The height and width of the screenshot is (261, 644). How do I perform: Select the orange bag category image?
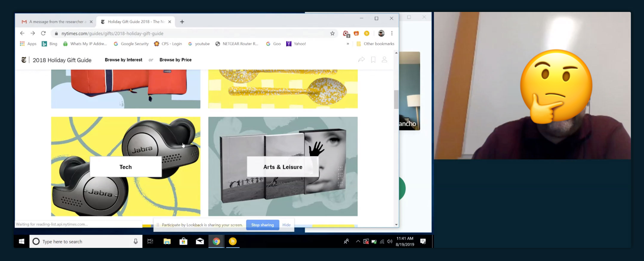coord(126,89)
